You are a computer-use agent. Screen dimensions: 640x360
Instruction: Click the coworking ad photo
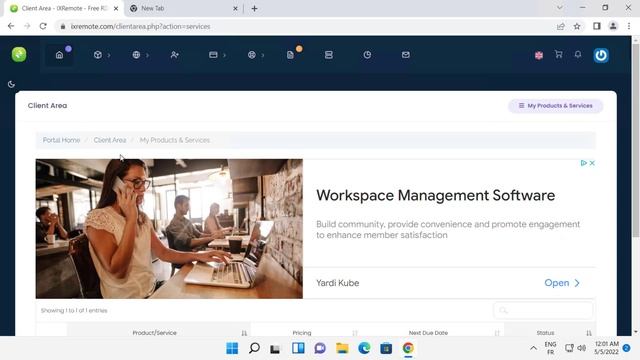click(169, 229)
